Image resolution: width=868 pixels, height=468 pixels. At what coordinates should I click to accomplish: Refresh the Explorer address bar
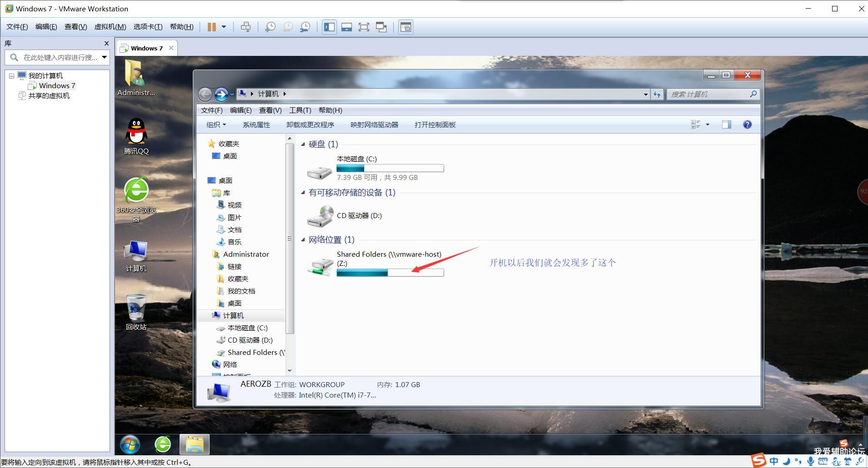click(657, 95)
